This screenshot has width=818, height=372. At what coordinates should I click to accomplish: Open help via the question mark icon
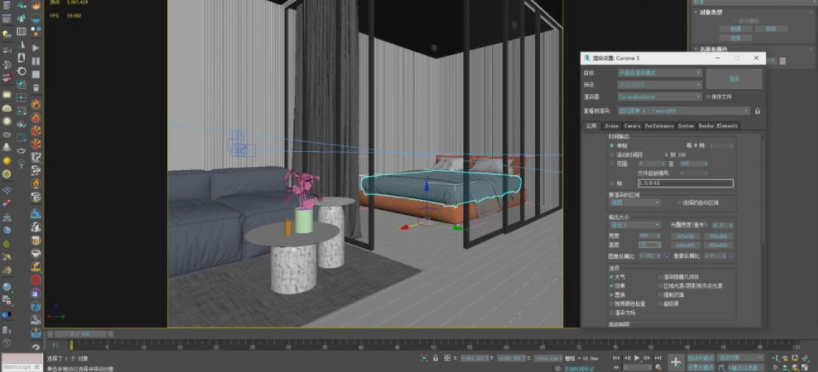coord(7,343)
